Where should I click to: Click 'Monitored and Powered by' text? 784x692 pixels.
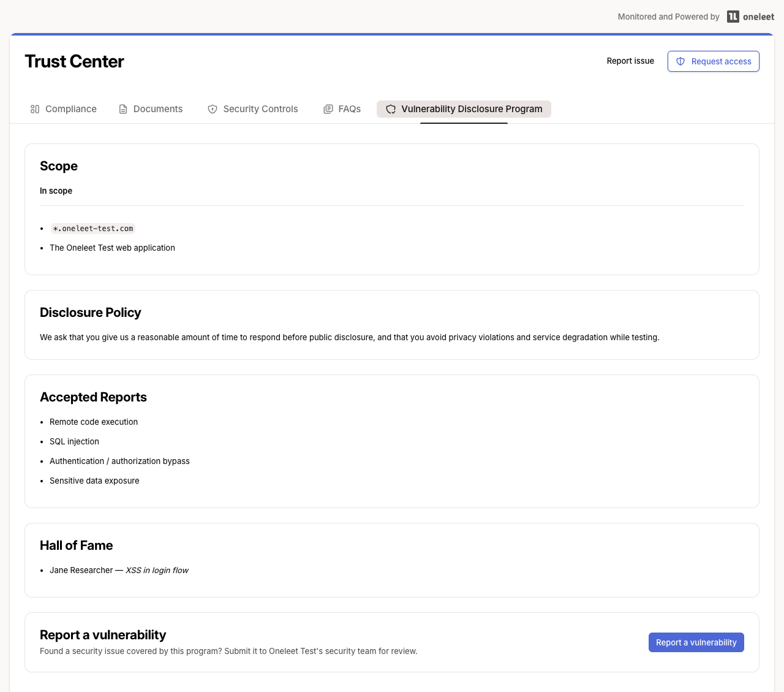(x=668, y=17)
